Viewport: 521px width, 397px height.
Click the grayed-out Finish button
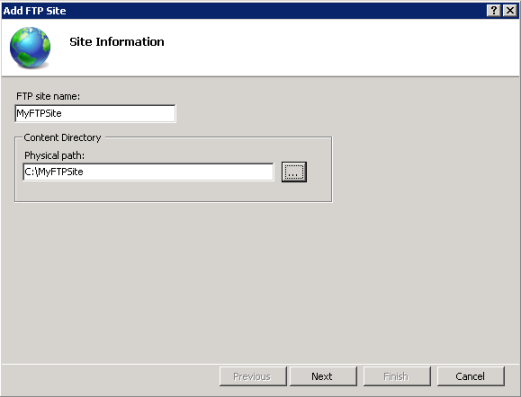pos(396,376)
